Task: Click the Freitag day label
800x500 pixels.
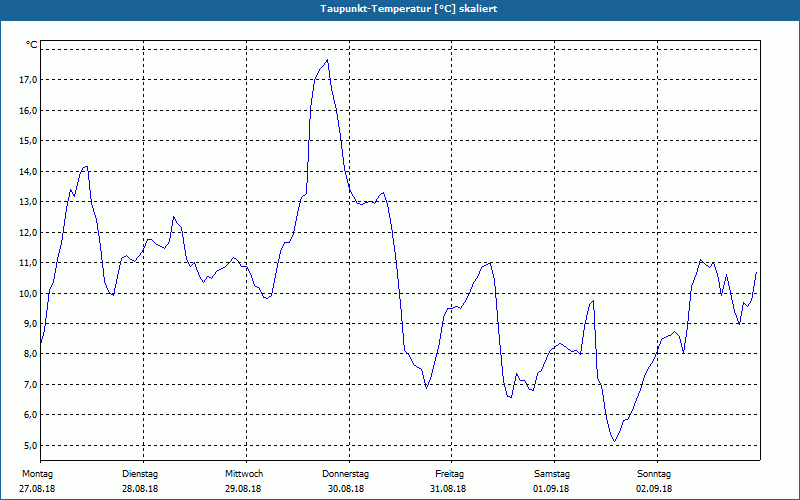Action: (449, 474)
